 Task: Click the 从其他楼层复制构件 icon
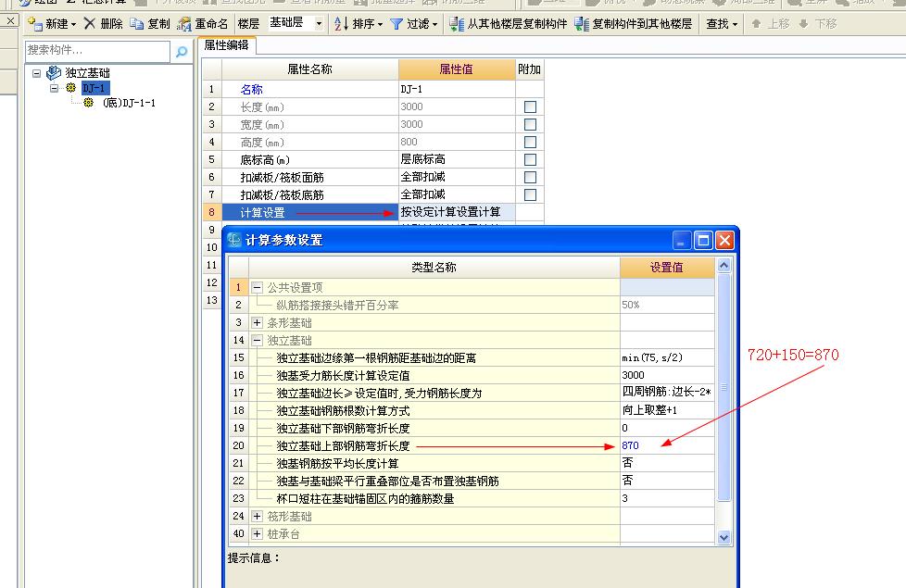coord(457,24)
